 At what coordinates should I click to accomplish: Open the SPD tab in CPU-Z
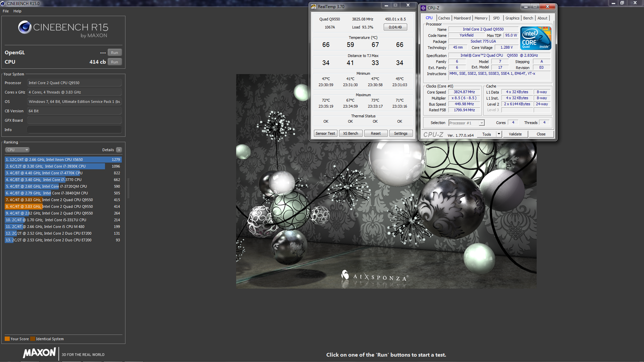[496, 18]
